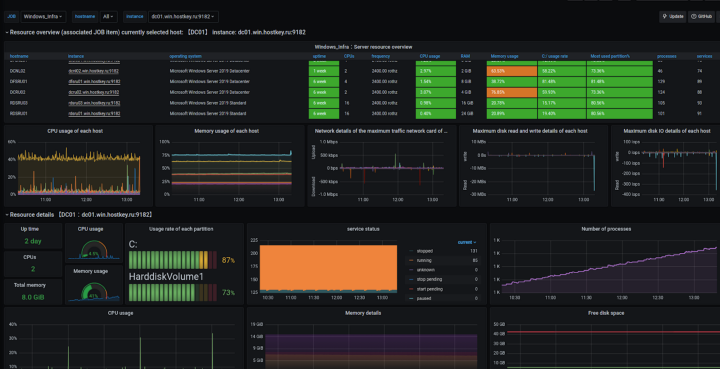This screenshot has height=369, width=720.
Task: Click the 1 week uptime cell
Action: click(324, 71)
